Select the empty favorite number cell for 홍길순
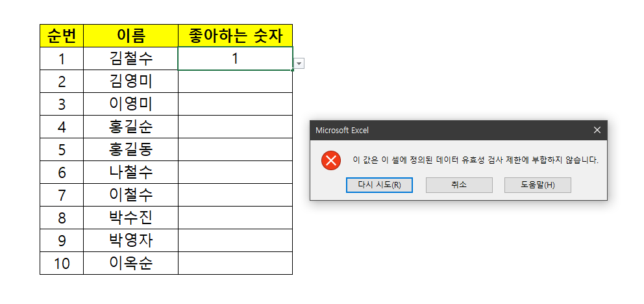Image resolution: width=644 pixels, height=304 pixels. pos(236,127)
